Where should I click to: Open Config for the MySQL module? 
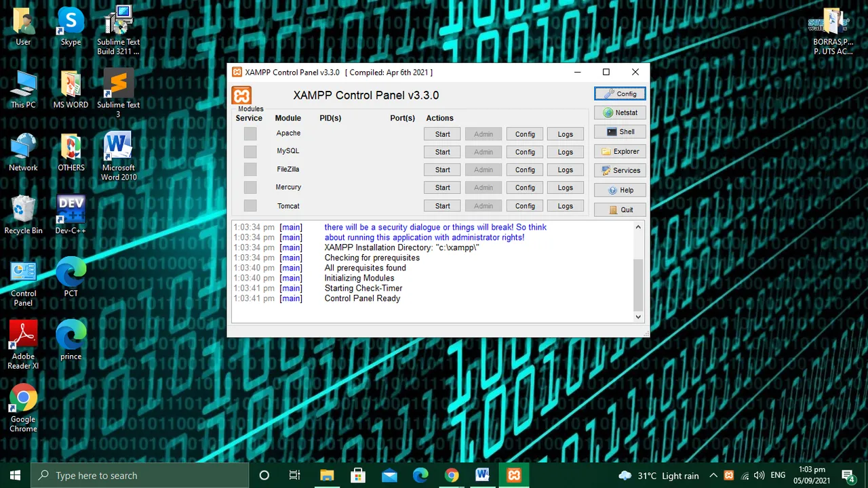pyautogui.click(x=525, y=152)
